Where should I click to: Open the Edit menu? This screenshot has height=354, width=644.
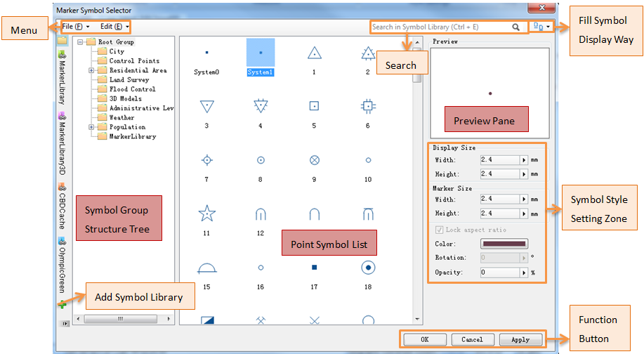click(114, 27)
